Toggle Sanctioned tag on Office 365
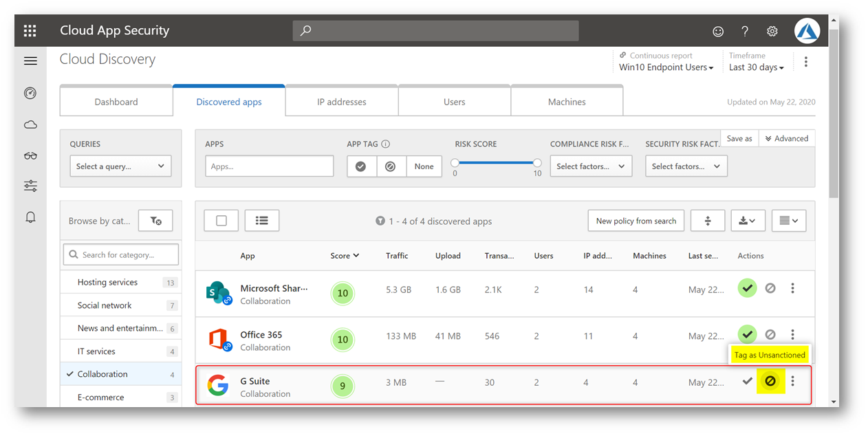This screenshot has width=868, height=436. point(747,335)
